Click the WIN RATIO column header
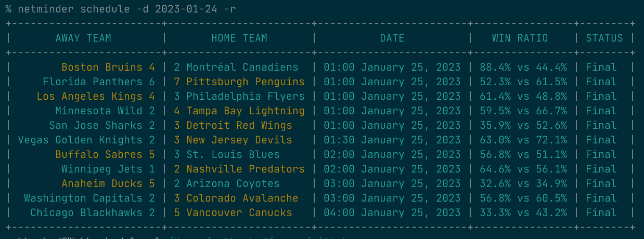This screenshot has width=644, height=239. click(520, 38)
